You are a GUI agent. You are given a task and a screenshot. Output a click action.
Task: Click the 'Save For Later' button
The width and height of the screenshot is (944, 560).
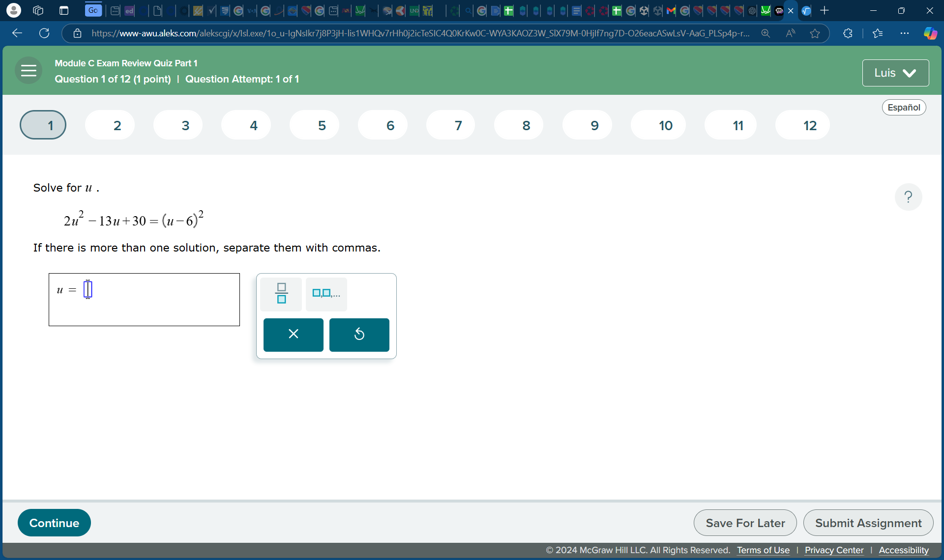tap(745, 523)
